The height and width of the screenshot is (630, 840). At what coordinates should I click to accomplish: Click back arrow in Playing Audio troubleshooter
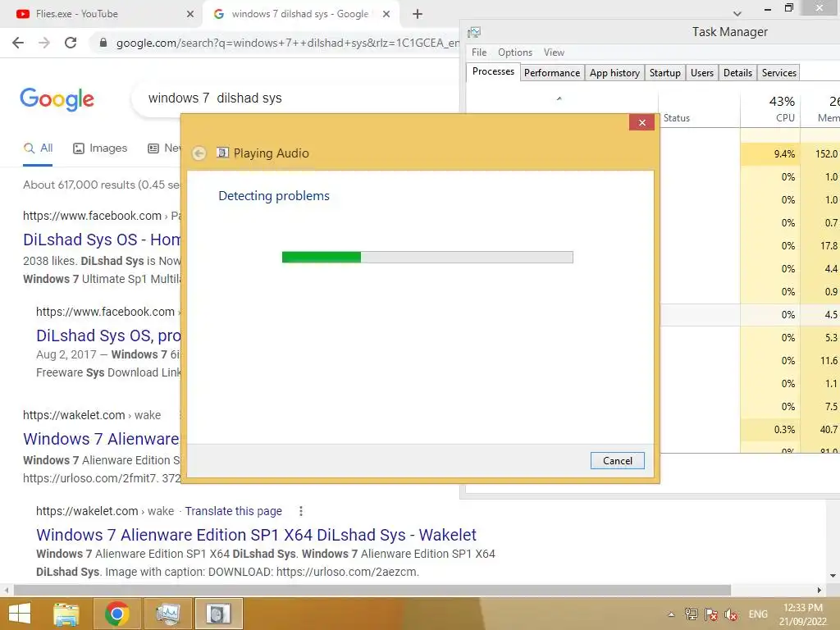tap(199, 153)
